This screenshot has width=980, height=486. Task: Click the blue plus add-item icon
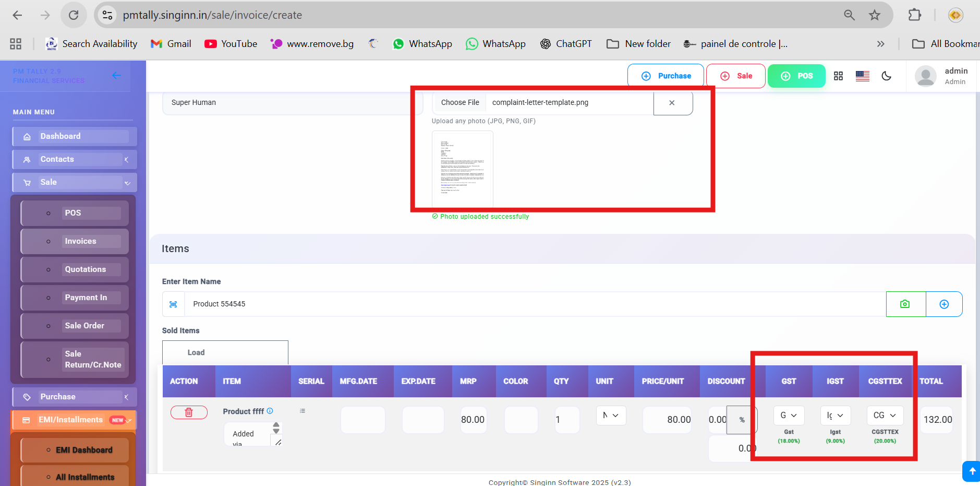[944, 304]
